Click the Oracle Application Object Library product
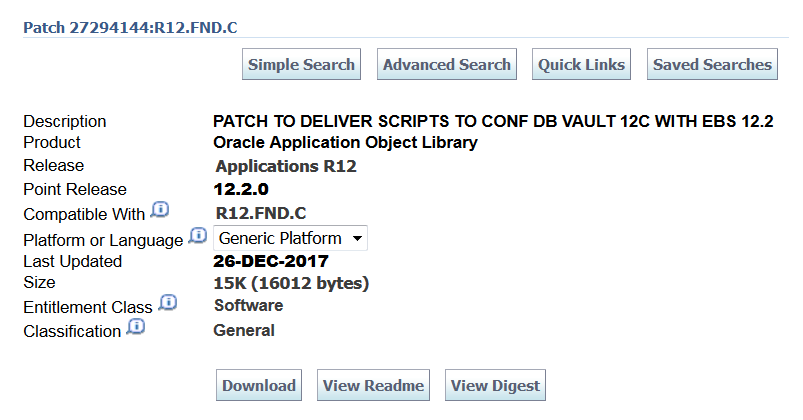This screenshot has height=420, width=803. tap(345, 143)
